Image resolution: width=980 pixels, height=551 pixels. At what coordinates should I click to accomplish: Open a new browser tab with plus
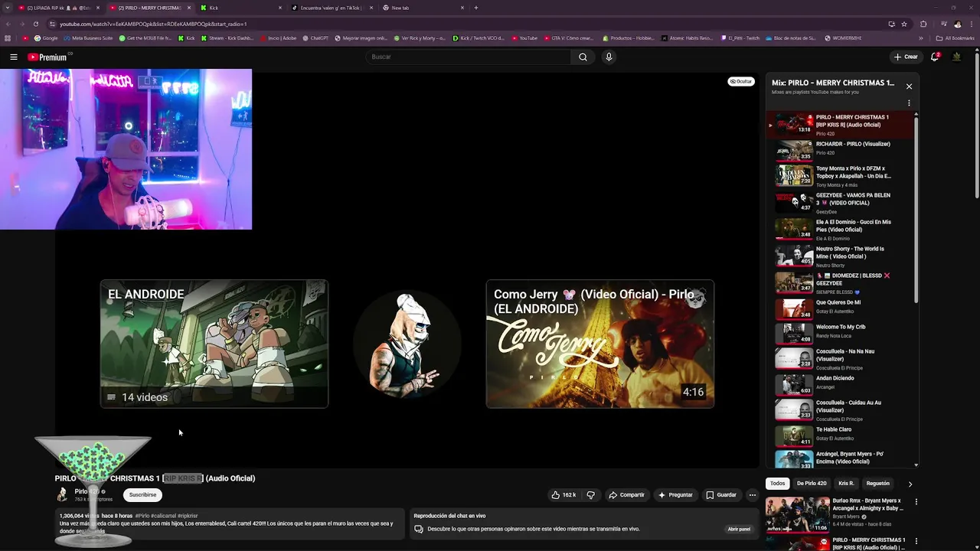tap(476, 8)
